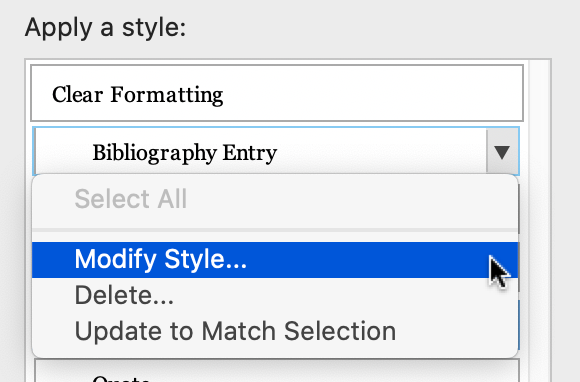Image resolution: width=580 pixels, height=382 pixels.
Task: Click the blue style row edge behind the menu
Action: [x=519, y=325]
